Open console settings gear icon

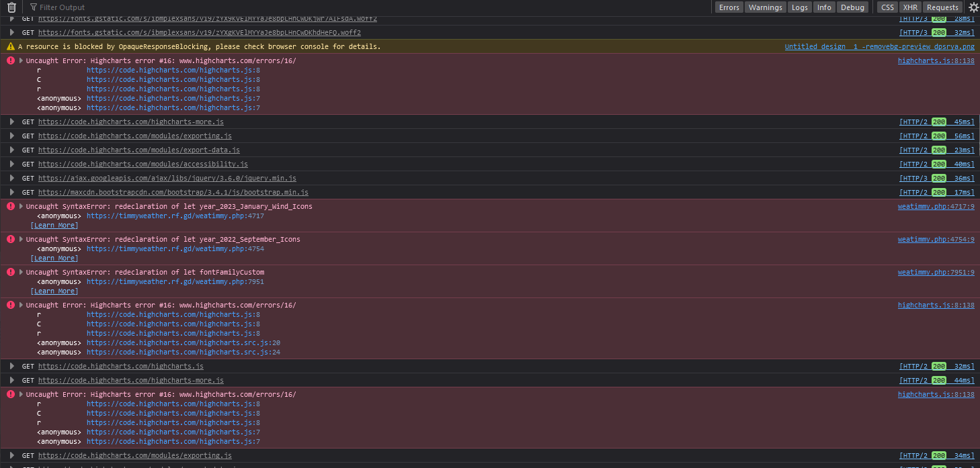click(x=973, y=7)
